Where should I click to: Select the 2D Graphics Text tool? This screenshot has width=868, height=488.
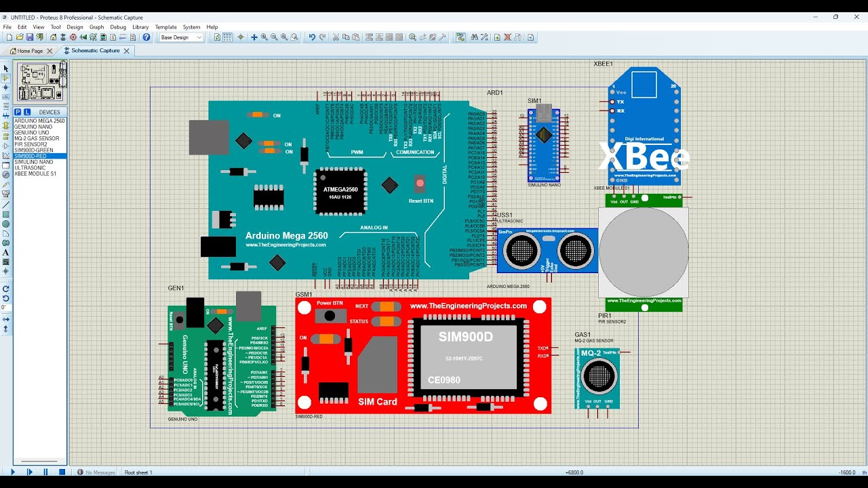[6, 252]
